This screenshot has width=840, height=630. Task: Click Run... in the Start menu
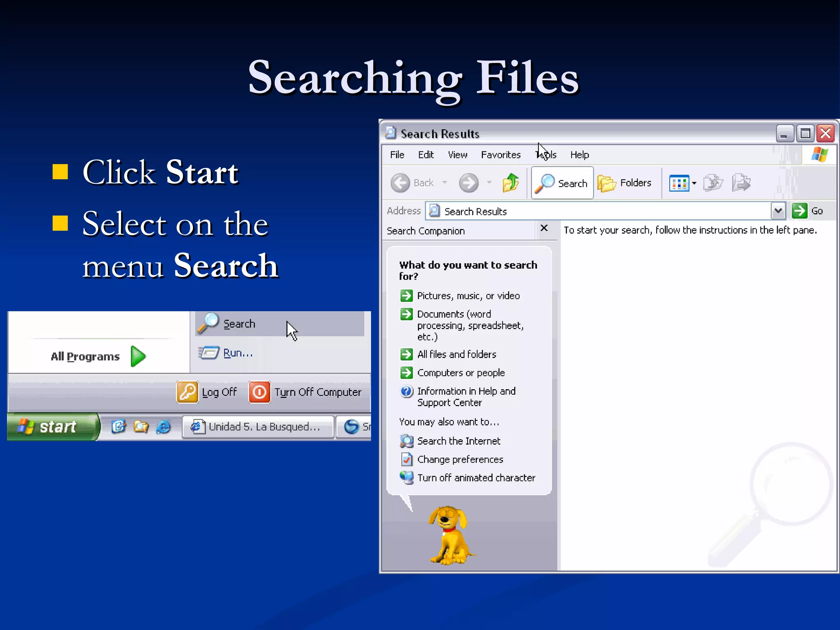(226, 353)
